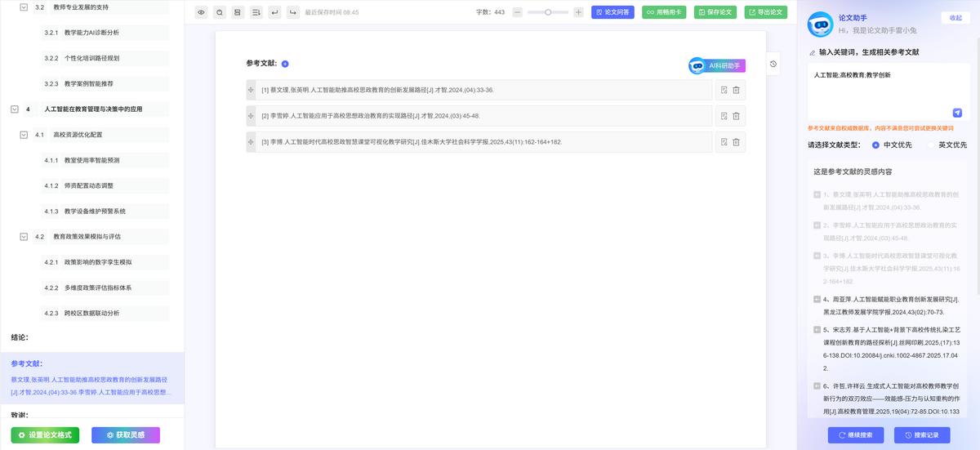Click the undo arrow icon
Image resolution: width=980 pixels, height=450 pixels.
click(274, 12)
